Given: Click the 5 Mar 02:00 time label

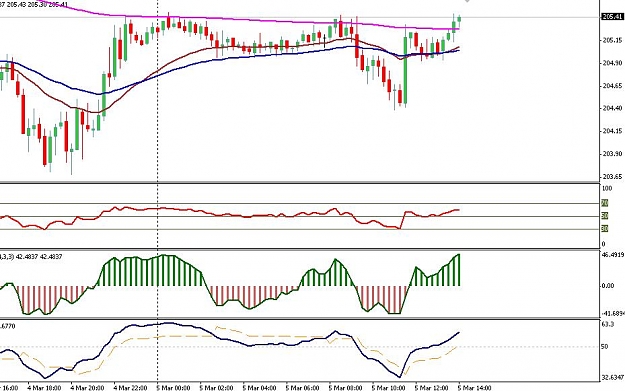Looking at the screenshot, I should click(x=216, y=388).
